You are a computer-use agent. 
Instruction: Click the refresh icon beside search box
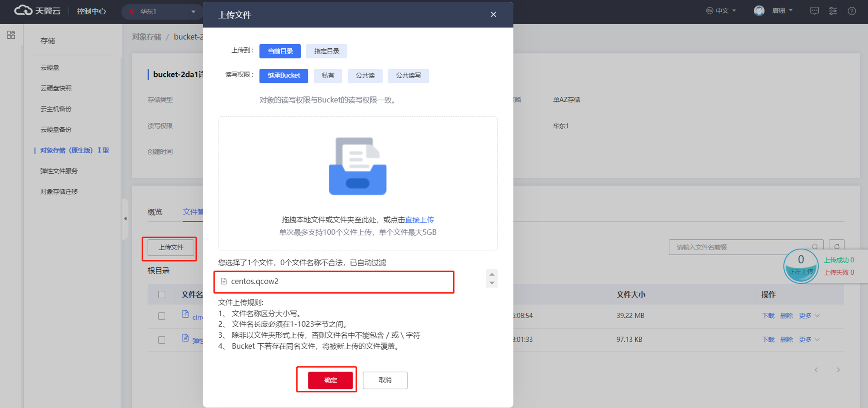tap(836, 247)
